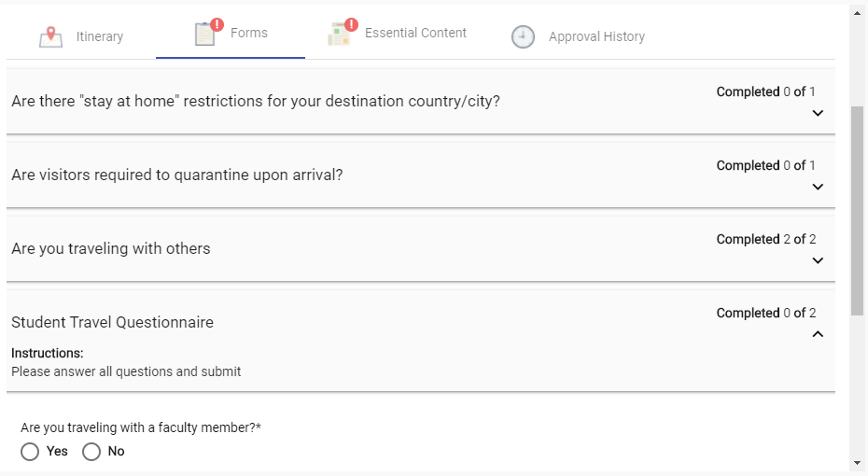Viewport: 868px width, 476px height.
Task: Expand the "stay at home" restrictions section
Action: pyautogui.click(x=818, y=113)
